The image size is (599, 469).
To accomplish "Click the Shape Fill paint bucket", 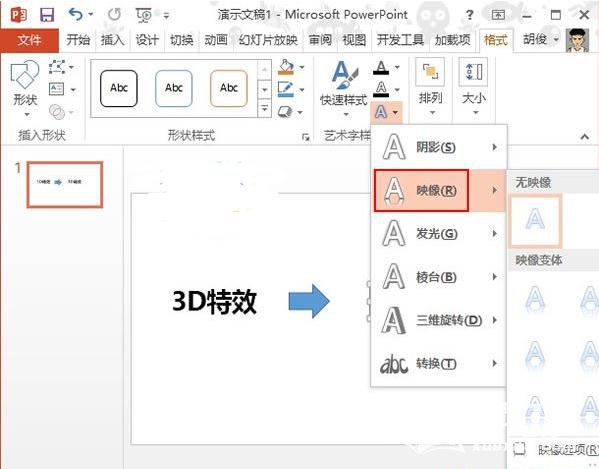I will click(286, 67).
